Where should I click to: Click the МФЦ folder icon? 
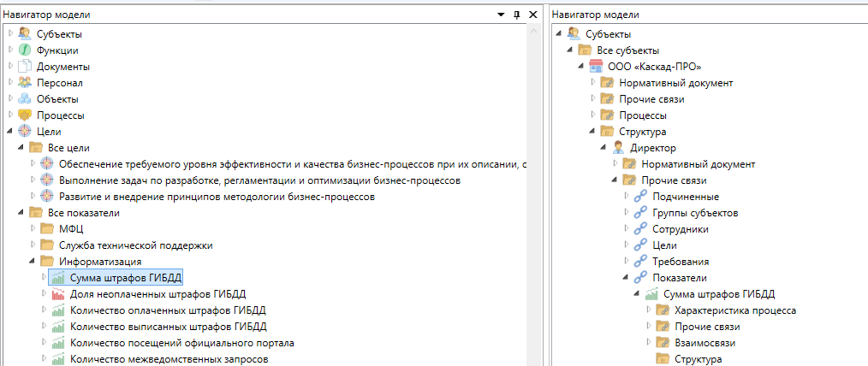[x=47, y=229]
